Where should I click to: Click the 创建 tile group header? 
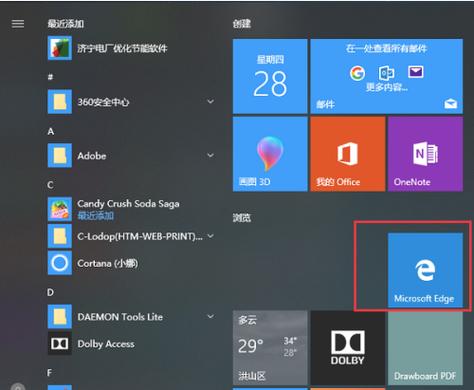[x=242, y=24]
